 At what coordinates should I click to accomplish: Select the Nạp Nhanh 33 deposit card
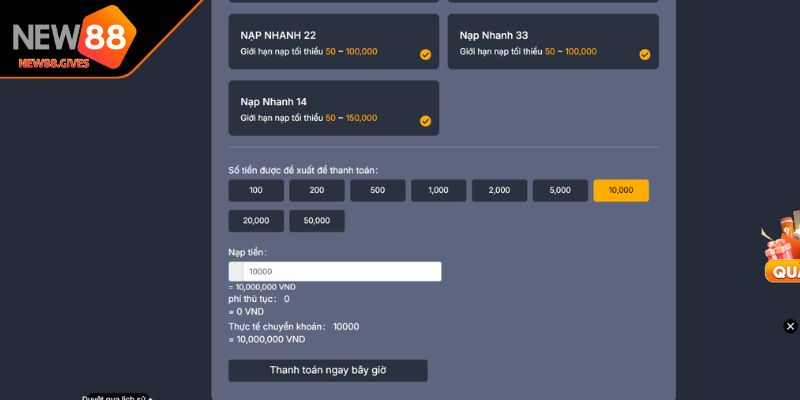(x=553, y=41)
